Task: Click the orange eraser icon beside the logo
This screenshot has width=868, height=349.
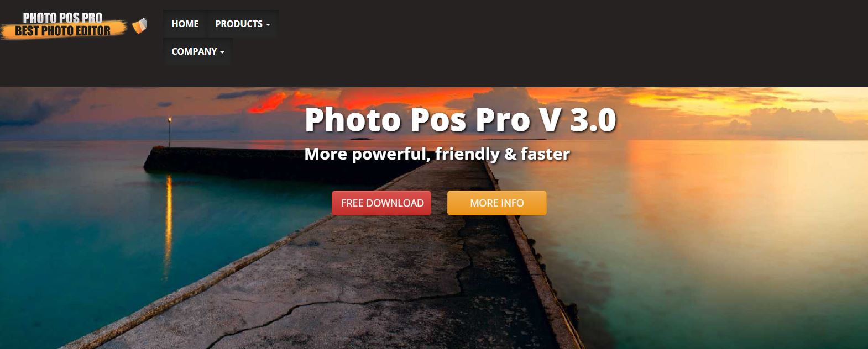Action: [140, 25]
